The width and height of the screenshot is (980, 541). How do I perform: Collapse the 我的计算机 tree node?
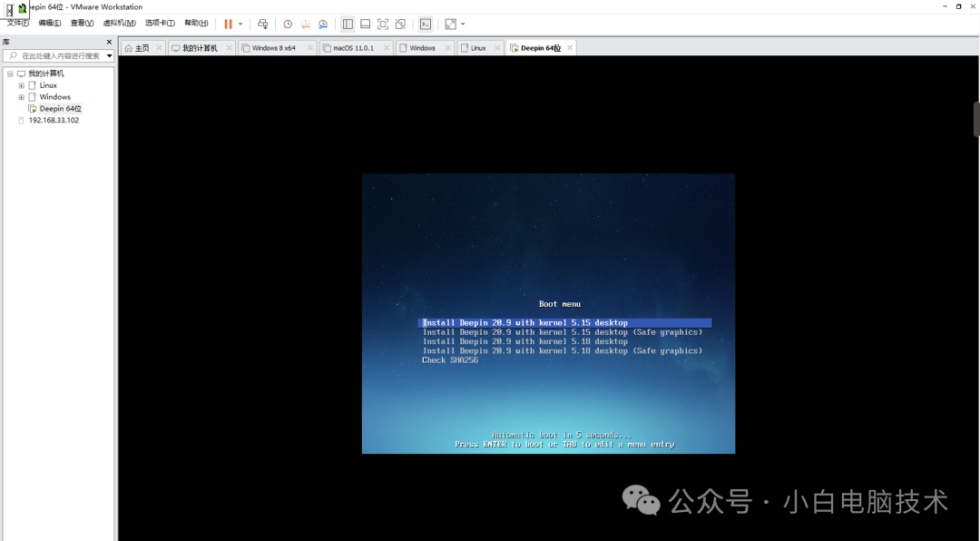pos(10,74)
